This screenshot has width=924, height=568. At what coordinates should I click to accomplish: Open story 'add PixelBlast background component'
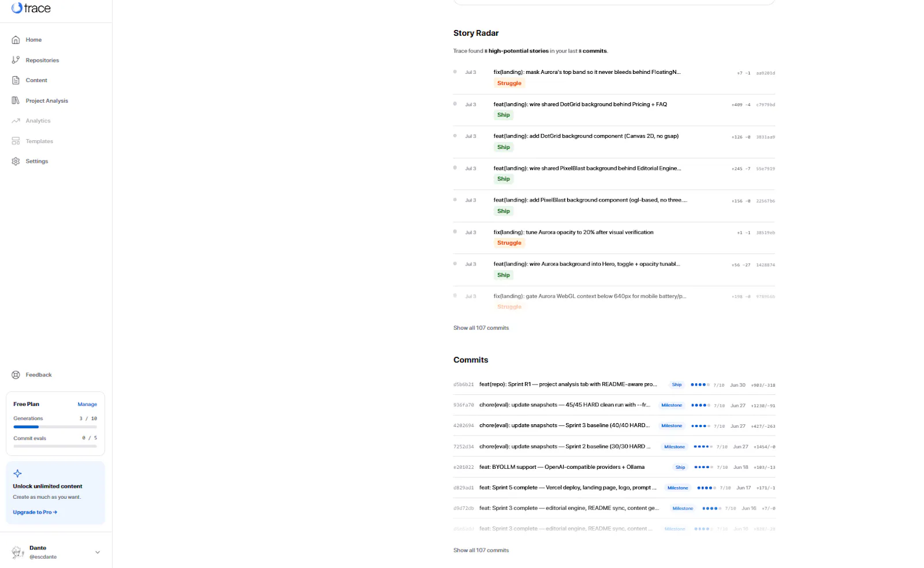(x=590, y=200)
